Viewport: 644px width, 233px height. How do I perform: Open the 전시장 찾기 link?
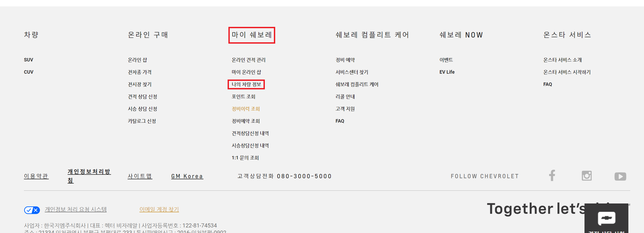point(140,84)
